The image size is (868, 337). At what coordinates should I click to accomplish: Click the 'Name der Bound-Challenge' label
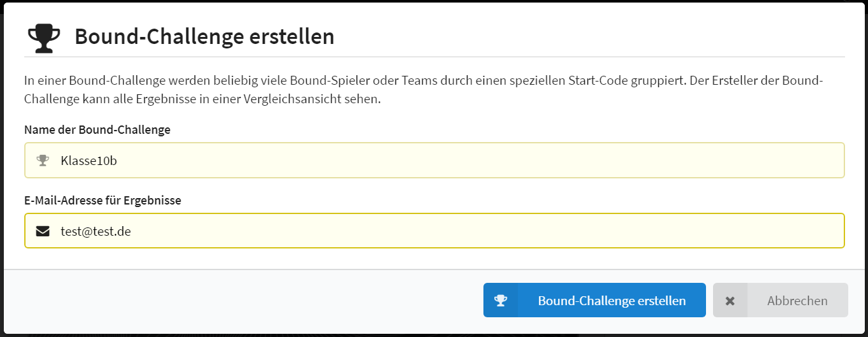[x=98, y=130]
